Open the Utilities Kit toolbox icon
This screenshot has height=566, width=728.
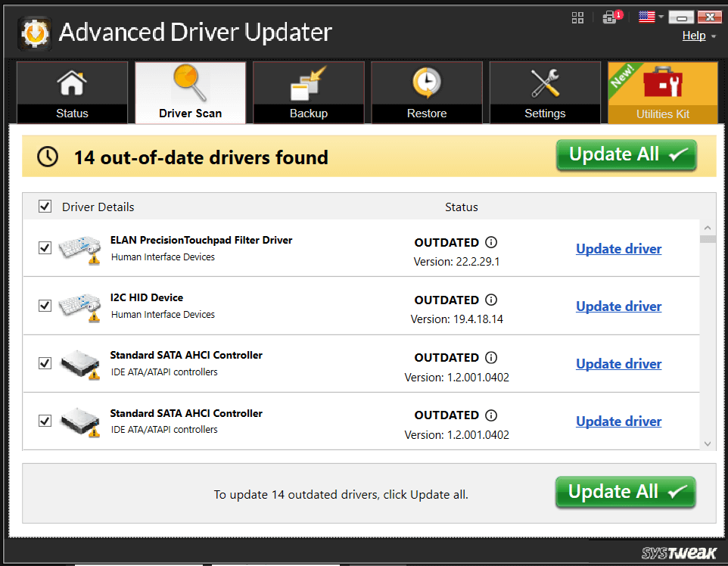[662, 83]
